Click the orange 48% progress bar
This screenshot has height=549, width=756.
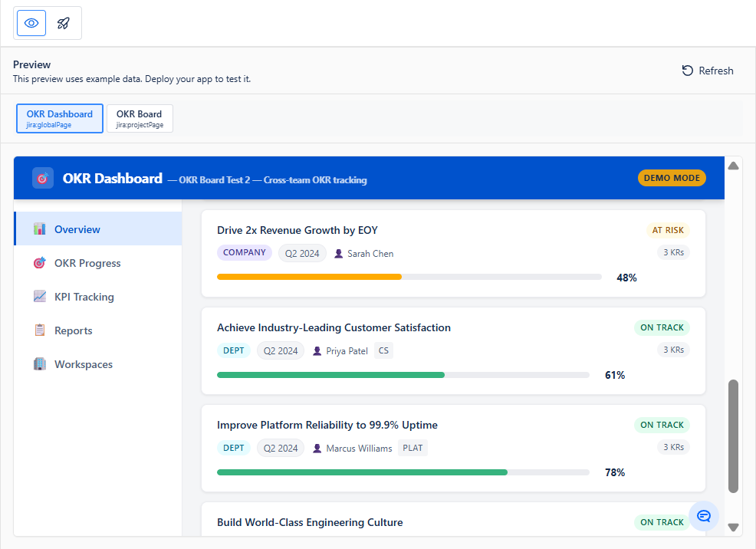tap(409, 277)
